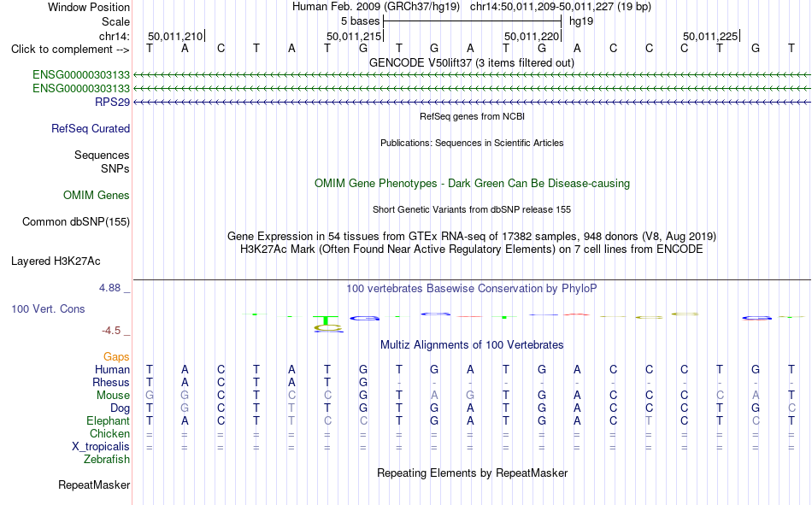Image resolution: width=812 pixels, height=505 pixels.
Task: Click the chr14: ruler label
Action: [x=115, y=36]
